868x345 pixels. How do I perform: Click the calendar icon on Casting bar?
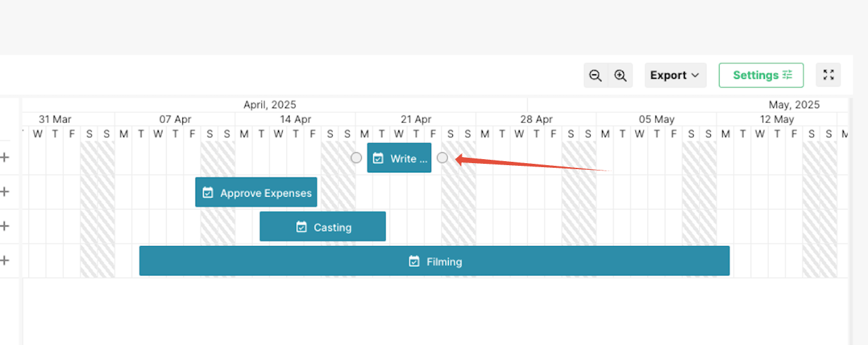[301, 227]
